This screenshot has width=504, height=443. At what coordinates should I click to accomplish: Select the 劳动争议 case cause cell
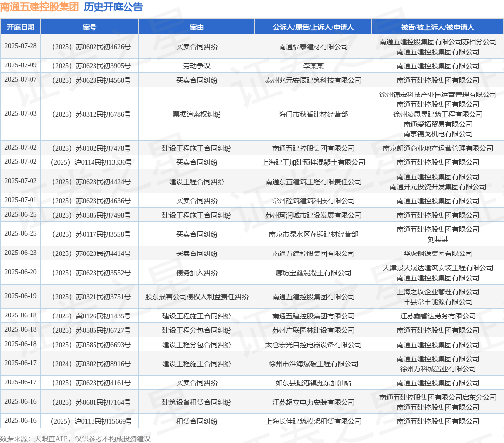click(x=197, y=66)
